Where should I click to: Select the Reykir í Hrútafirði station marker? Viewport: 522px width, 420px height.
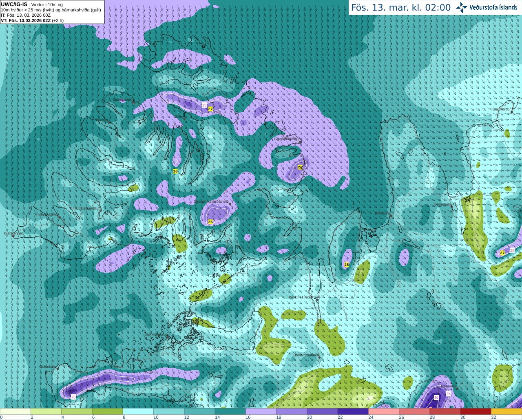coord(317,300)
